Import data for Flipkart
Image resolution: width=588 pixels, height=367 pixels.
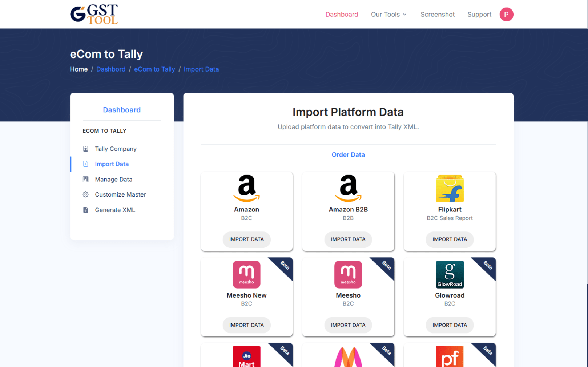[x=450, y=239]
